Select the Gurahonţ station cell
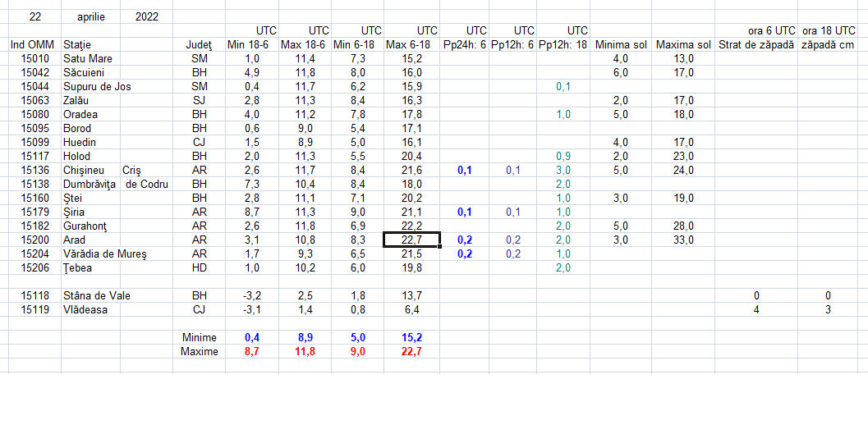 tap(91, 226)
